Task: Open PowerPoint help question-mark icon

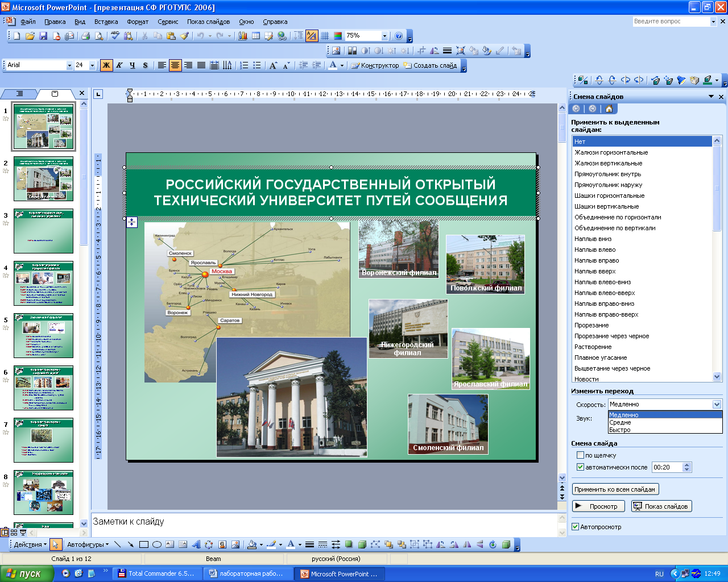Action: (x=399, y=36)
